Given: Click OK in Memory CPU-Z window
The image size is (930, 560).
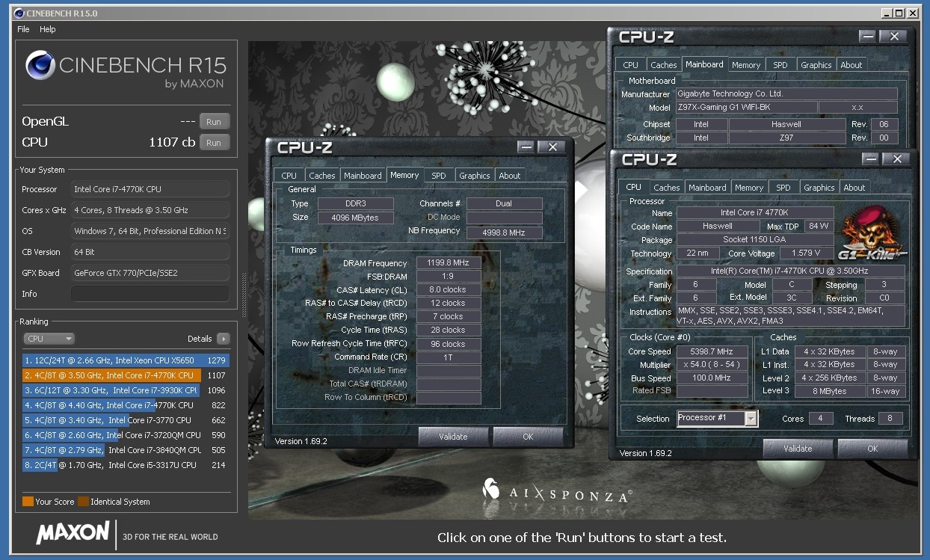Looking at the screenshot, I should [x=528, y=437].
